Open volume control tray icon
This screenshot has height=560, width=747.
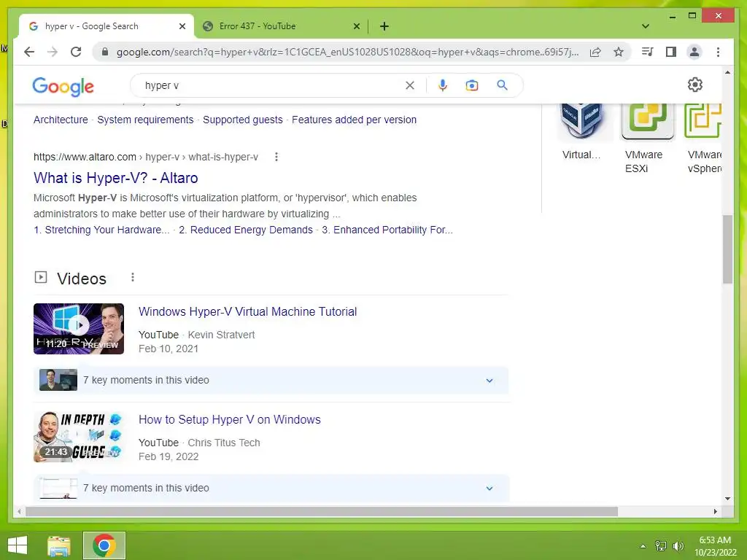(x=678, y=546)
